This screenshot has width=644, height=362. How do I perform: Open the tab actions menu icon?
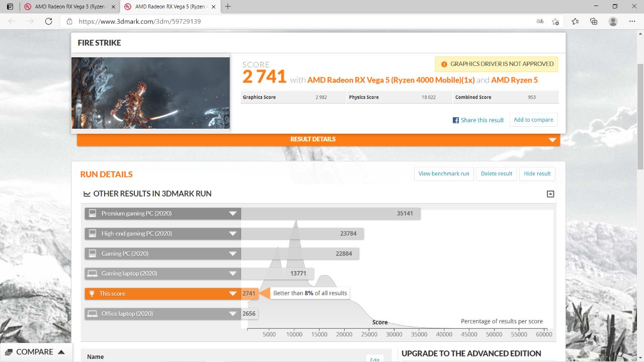10,7
